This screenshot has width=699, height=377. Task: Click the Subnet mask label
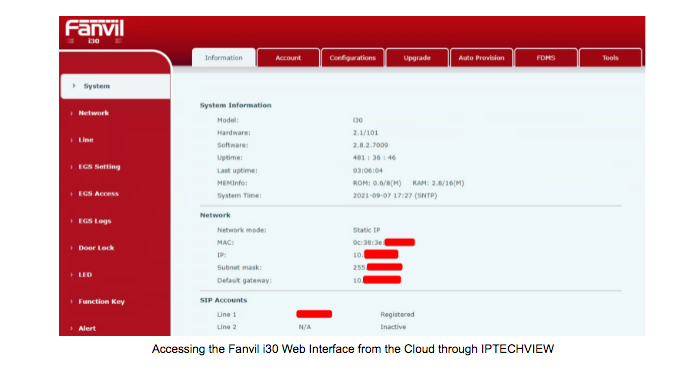pyautogui.click(x=239, y=268)
